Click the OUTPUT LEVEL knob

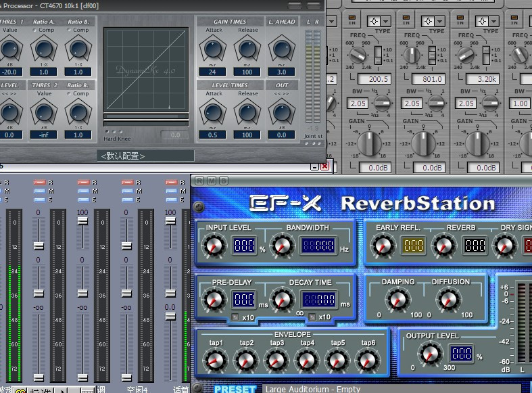point(430,354)
